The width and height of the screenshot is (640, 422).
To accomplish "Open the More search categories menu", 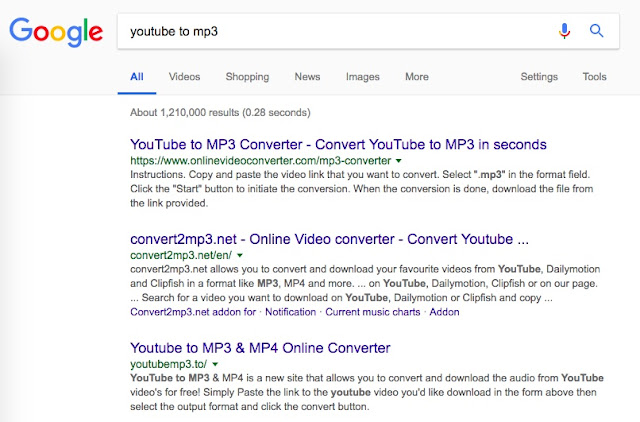I will pyautogui.click(x=417, y=77).
